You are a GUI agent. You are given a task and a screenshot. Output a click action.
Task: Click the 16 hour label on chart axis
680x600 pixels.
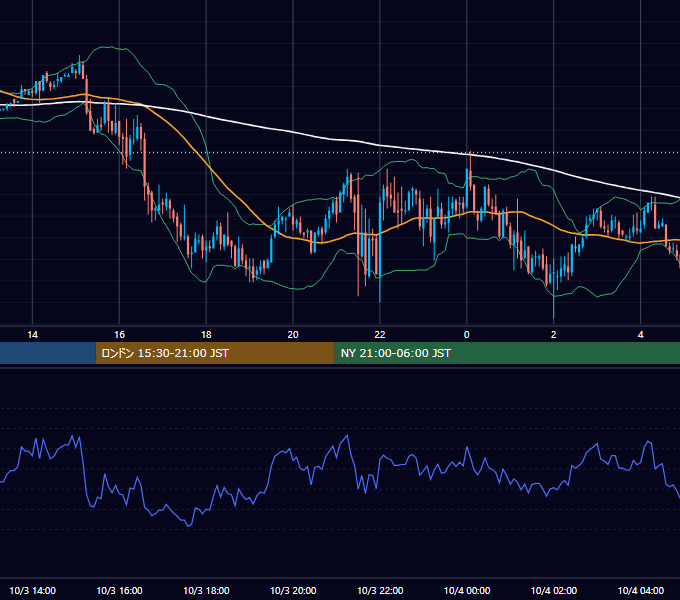click(x=119, y=335)
